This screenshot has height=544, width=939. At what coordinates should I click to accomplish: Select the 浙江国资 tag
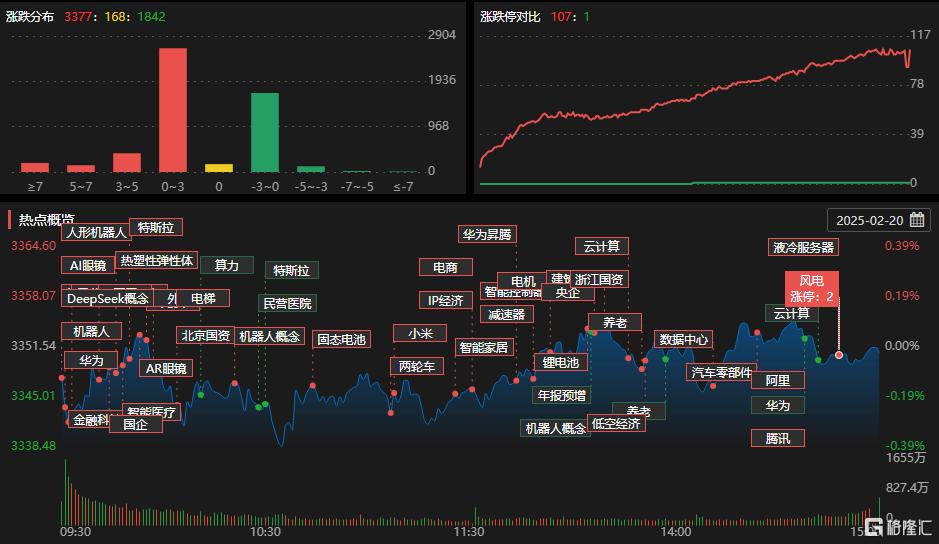coord(599,279)
